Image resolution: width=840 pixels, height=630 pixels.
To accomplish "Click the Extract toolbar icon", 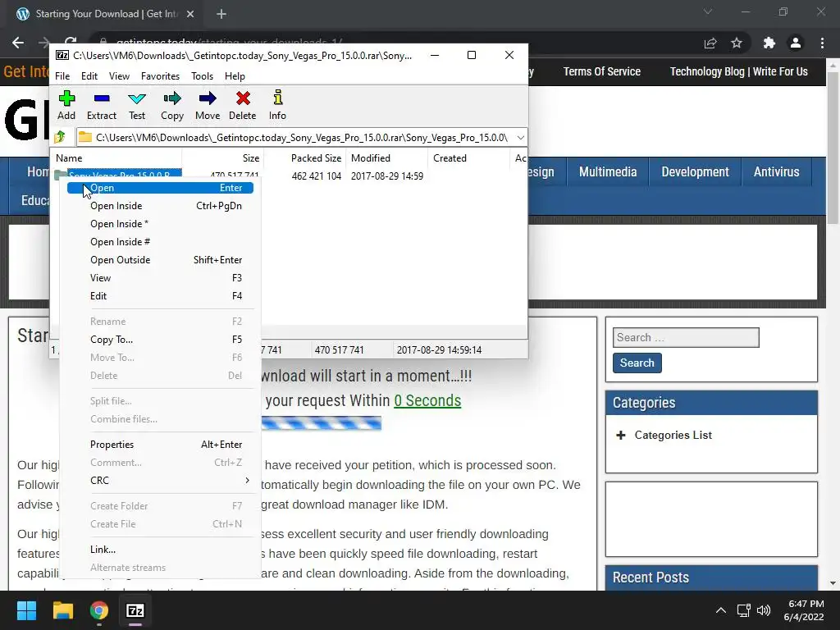I will 101,105.
